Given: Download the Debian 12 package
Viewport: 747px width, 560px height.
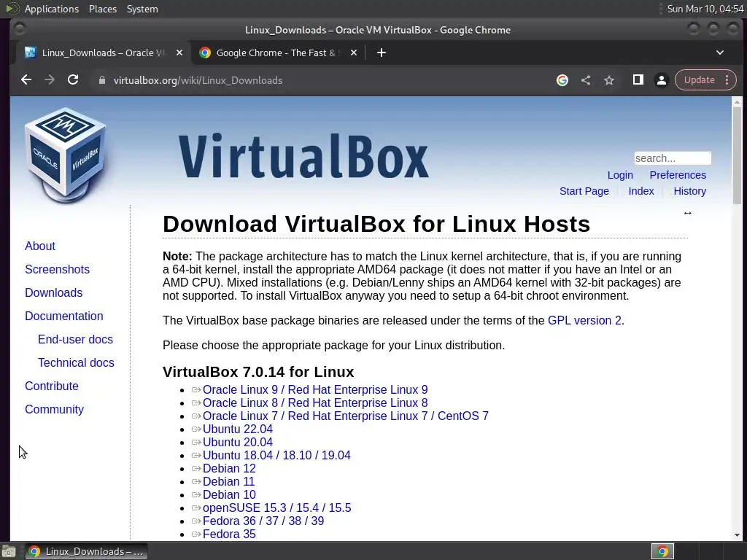Looking at the screenshot, I should (x=229, y=469).
